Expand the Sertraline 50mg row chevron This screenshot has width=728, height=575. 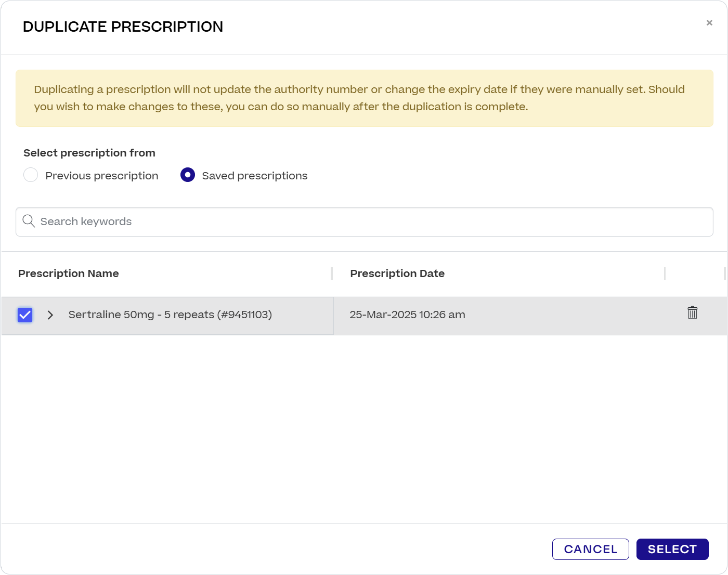tap(50, 315)
